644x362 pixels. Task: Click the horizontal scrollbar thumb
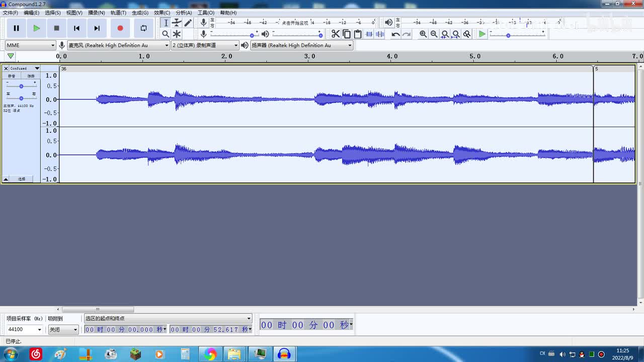point(98,310)
